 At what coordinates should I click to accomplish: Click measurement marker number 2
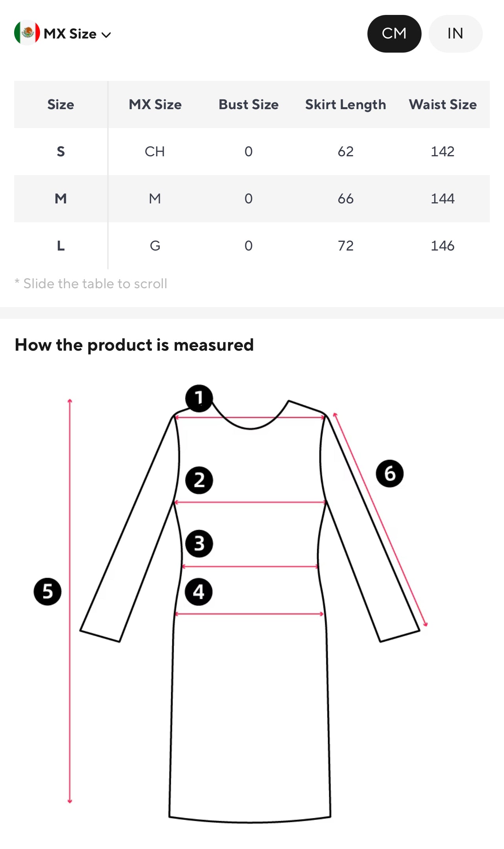pos(199,480)
